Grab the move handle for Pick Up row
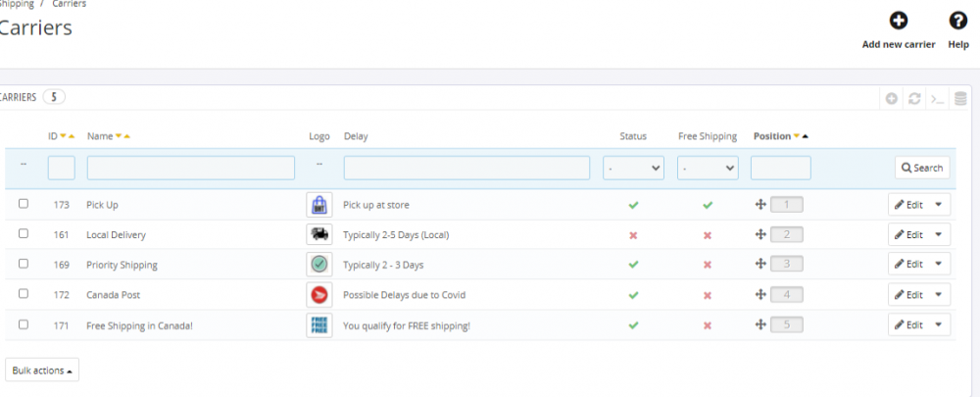The width and height of the screenshot is (980, 397). [x=759, y=205]
